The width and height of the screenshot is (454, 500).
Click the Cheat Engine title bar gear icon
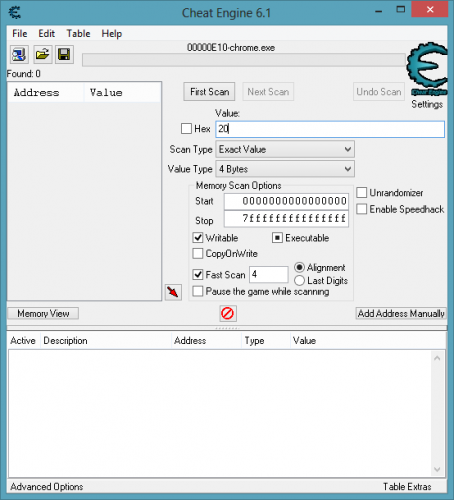coord(15,13)
